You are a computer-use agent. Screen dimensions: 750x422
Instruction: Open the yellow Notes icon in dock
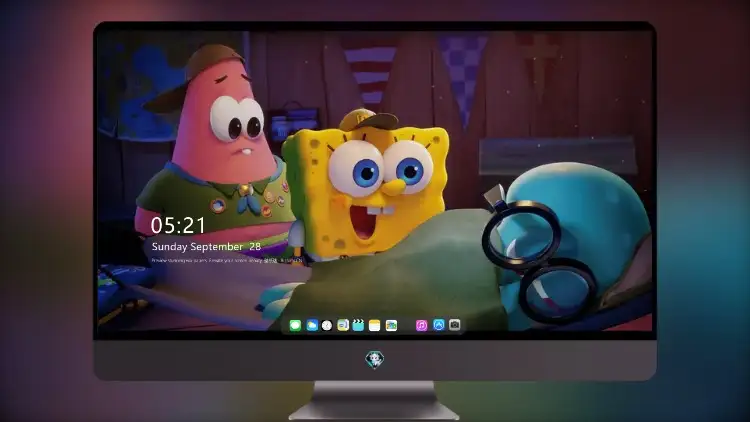(375, 325)
